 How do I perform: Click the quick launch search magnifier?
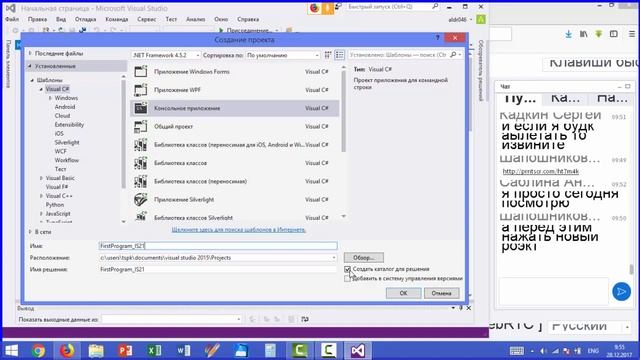435,7
